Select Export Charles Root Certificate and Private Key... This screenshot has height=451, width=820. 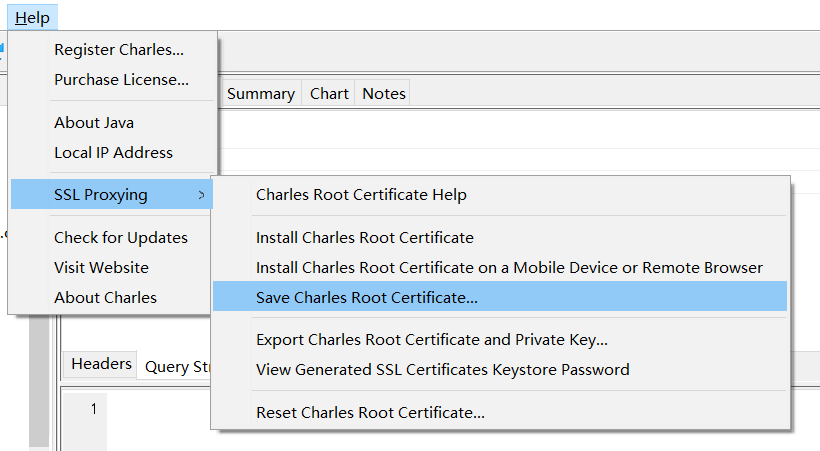500,340
